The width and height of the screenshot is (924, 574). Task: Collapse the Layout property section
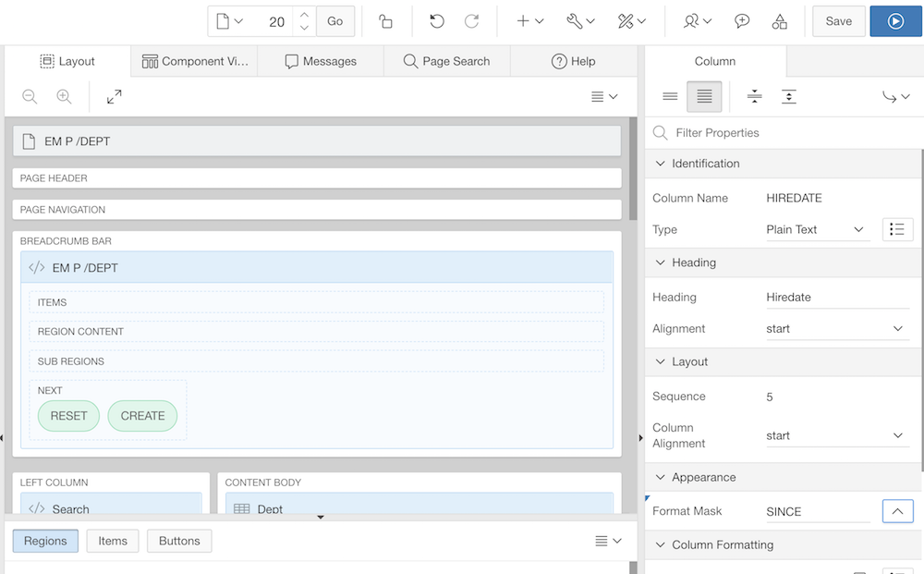pyautogui.click(x=661, y=361)
